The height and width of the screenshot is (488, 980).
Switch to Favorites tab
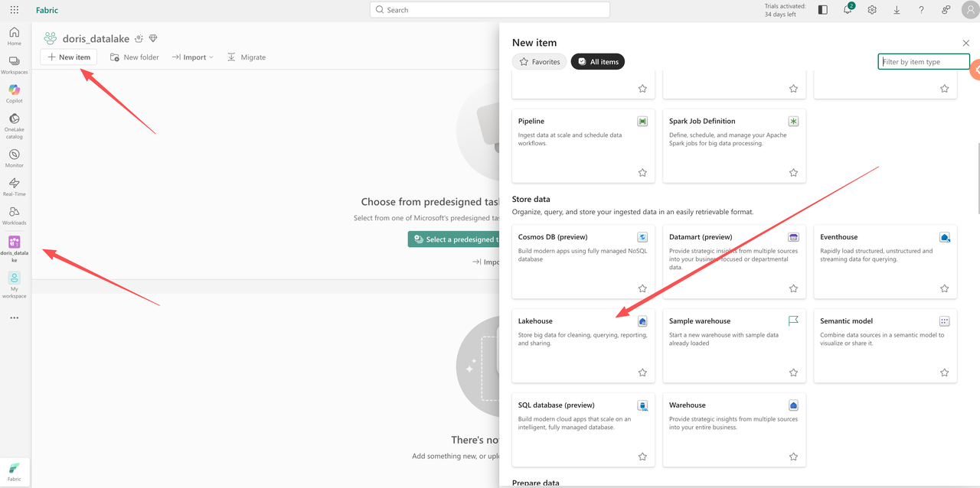(x=540, y=62)
